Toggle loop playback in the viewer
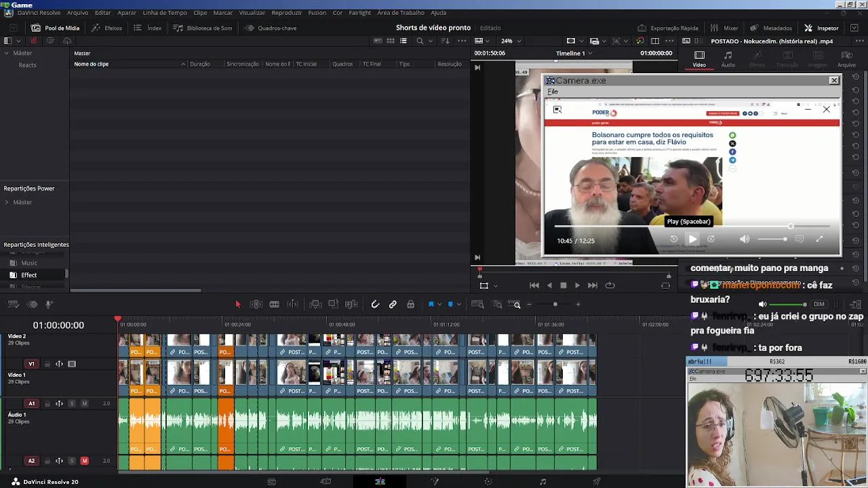The image size is (868, 488). (x=610, y=285)
